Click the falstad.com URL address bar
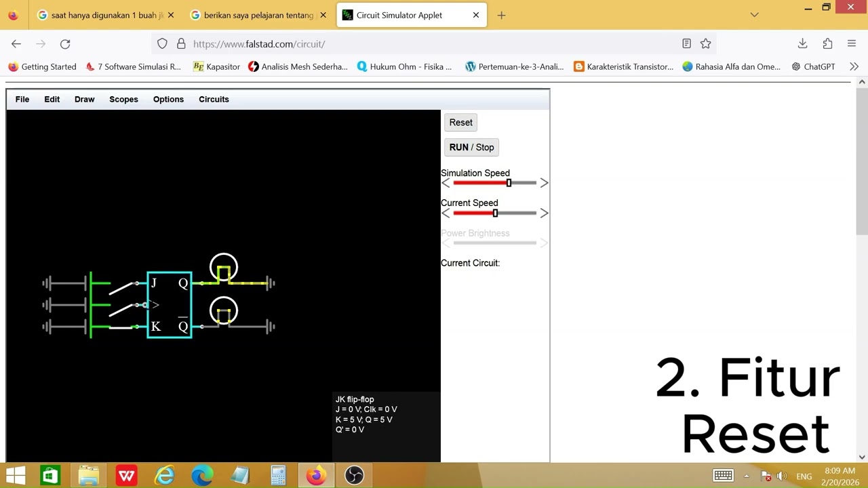The width and height of the screenshot is (868, 488). tap(434, 43)
